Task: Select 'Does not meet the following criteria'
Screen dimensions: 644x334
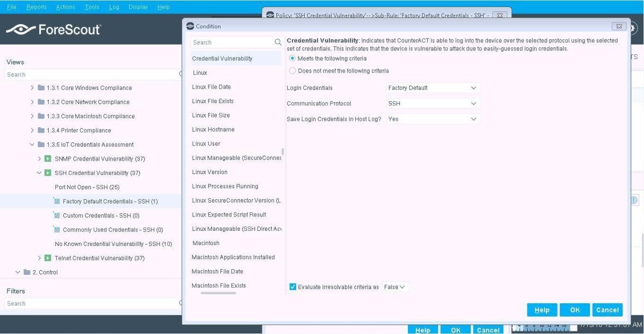Action: (x=292, y=70)
